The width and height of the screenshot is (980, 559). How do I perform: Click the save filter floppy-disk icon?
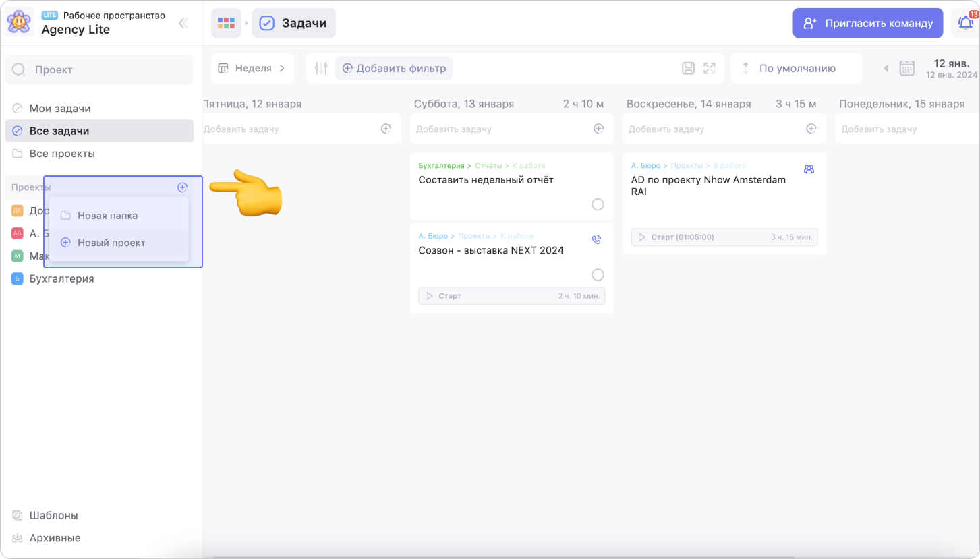[688, 68]
